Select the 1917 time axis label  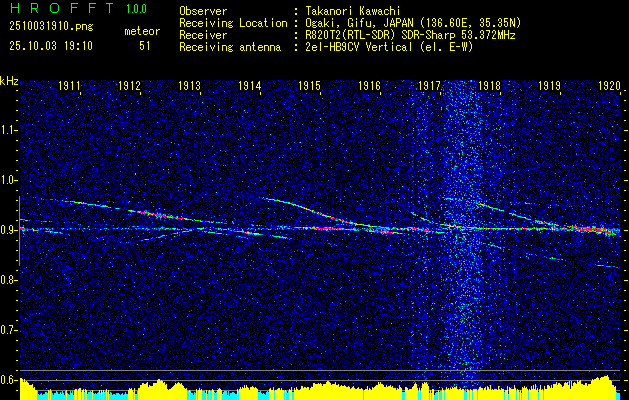[429, 85]
